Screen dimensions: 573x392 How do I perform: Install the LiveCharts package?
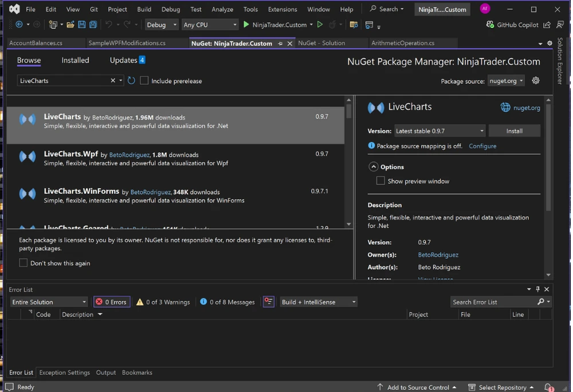514,131
